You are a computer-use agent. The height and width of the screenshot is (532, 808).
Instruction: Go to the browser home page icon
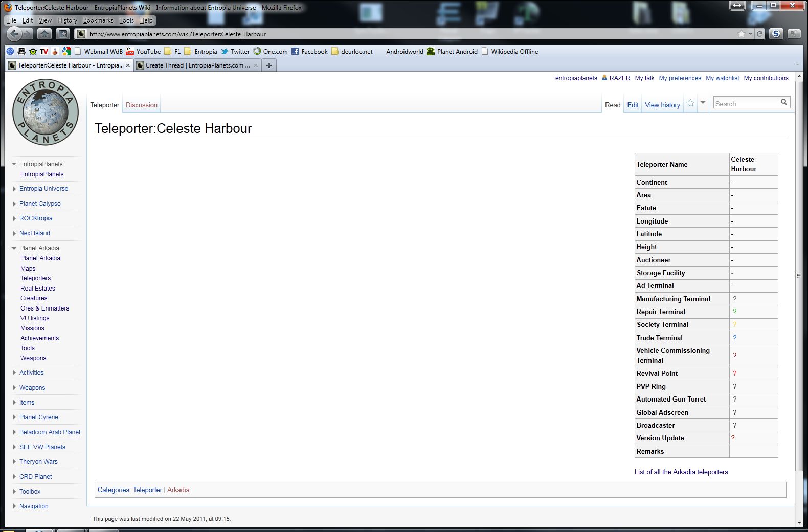pos(44,34)
